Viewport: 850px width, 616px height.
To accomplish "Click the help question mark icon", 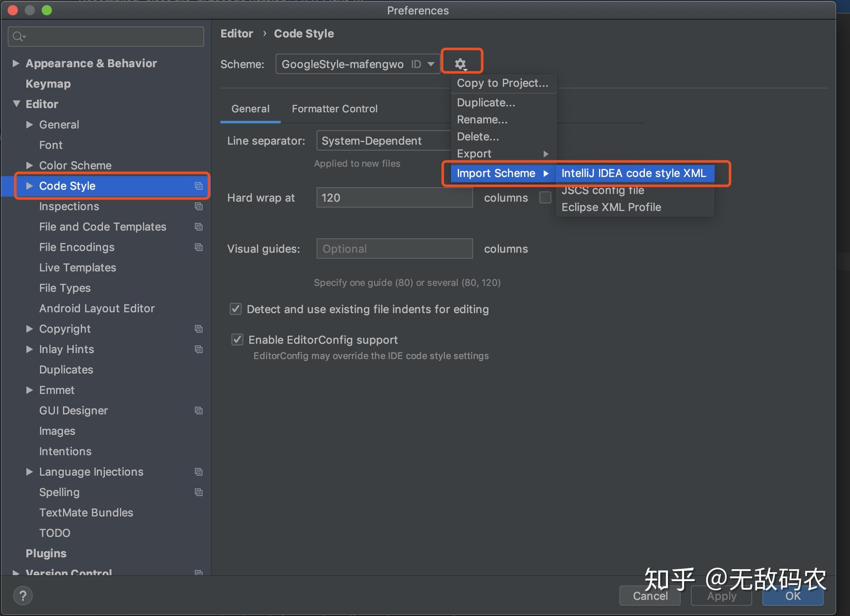I will [23, 596].
